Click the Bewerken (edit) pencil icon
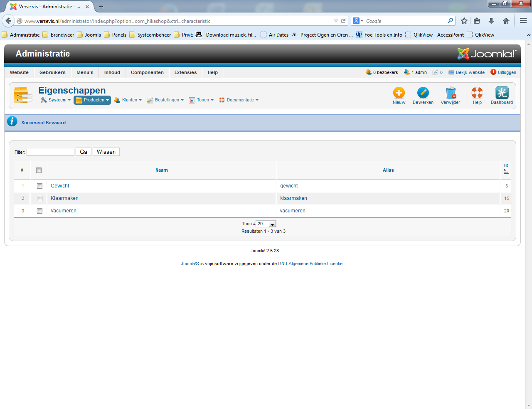532x409 pixels. tap(423, 93)
